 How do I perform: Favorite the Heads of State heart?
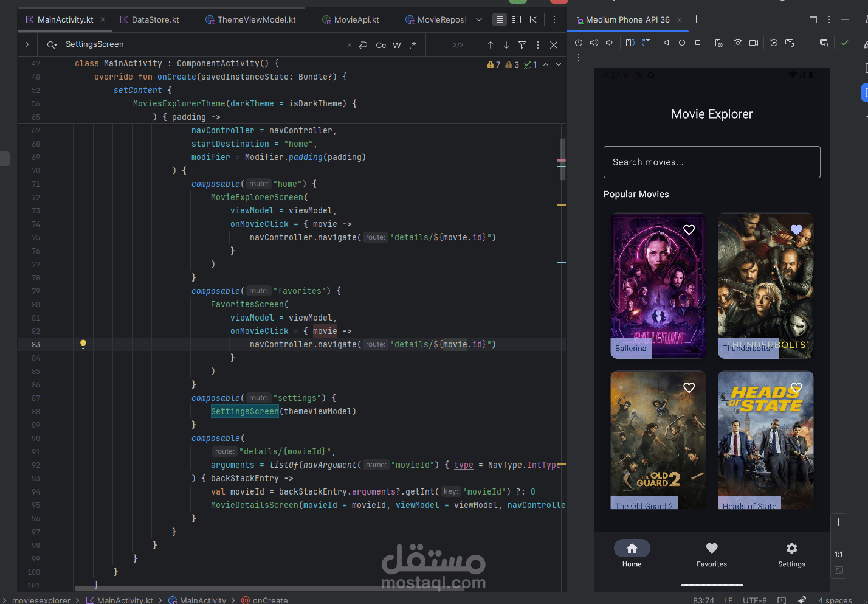pyautogui.click(x=796, y=388)
